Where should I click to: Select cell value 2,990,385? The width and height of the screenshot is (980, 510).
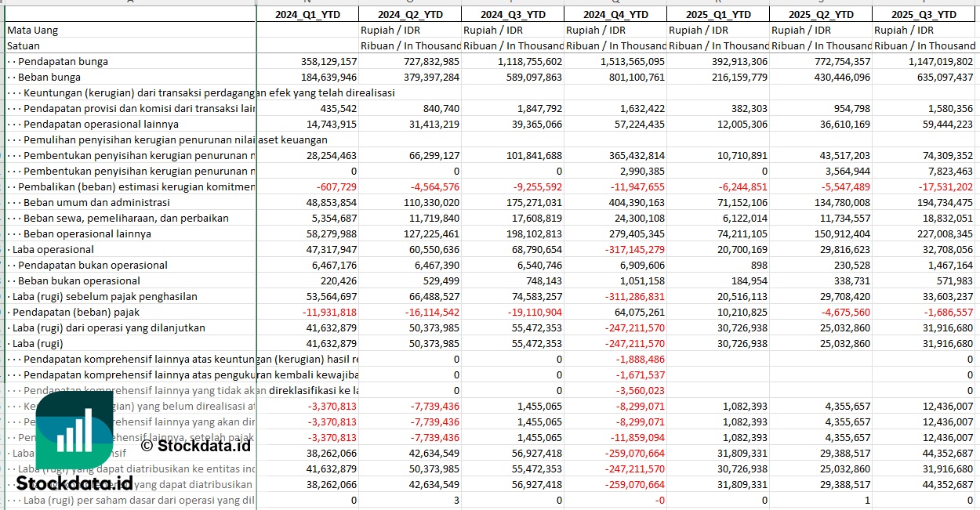click(642, 171)
